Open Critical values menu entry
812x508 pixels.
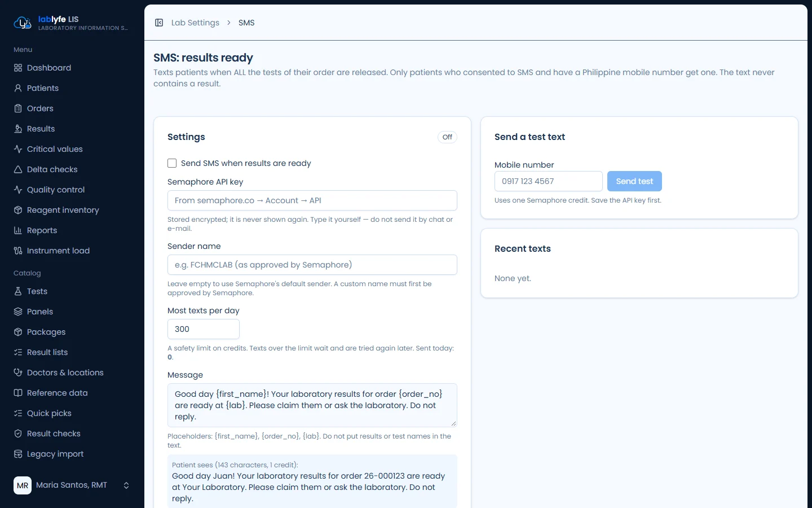click(72, 149)
